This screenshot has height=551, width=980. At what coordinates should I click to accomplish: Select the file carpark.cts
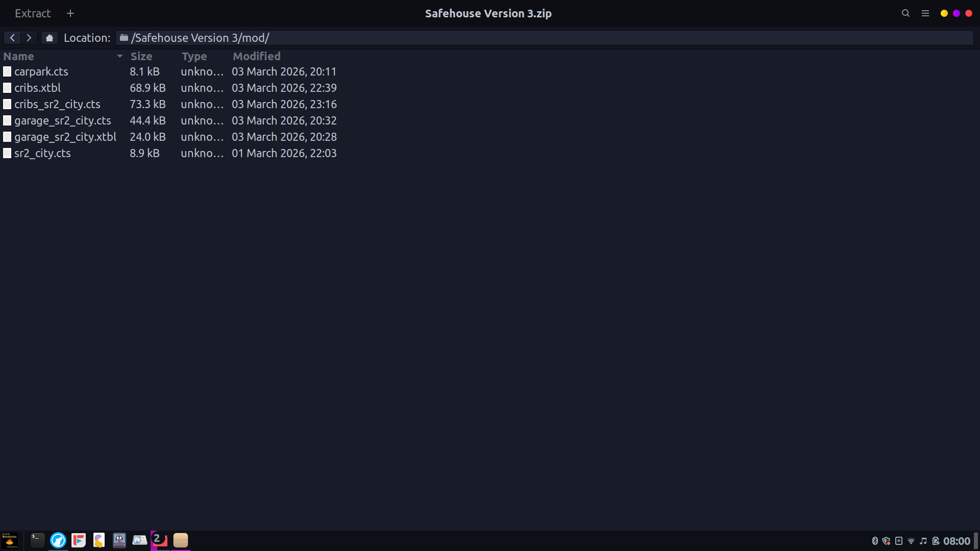pyautogui.click(x=41, y=71)
